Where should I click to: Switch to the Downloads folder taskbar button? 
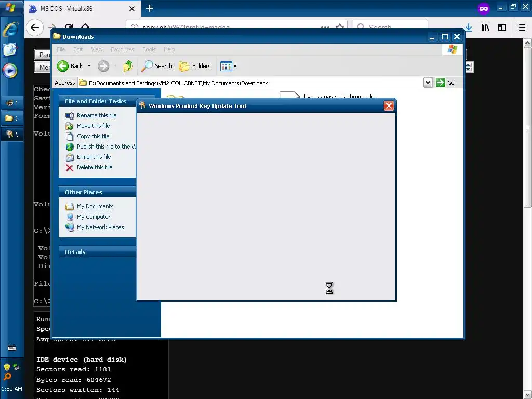(12, 118)
